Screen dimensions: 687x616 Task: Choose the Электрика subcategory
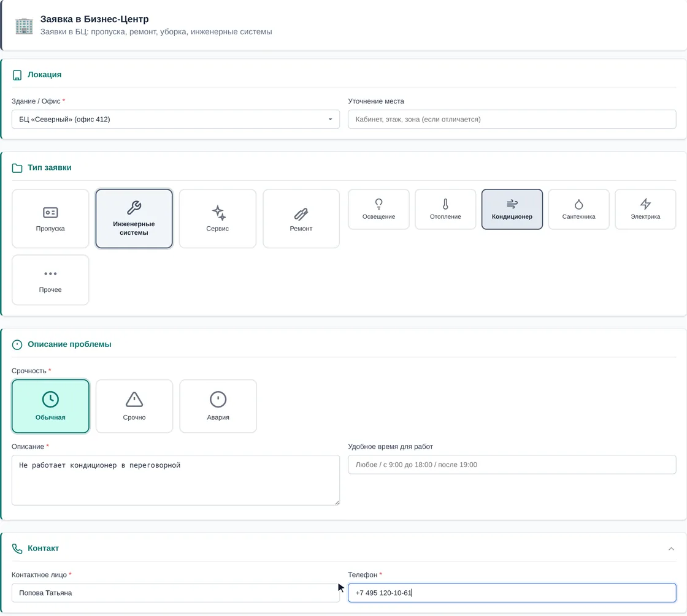tap(645, 209)
